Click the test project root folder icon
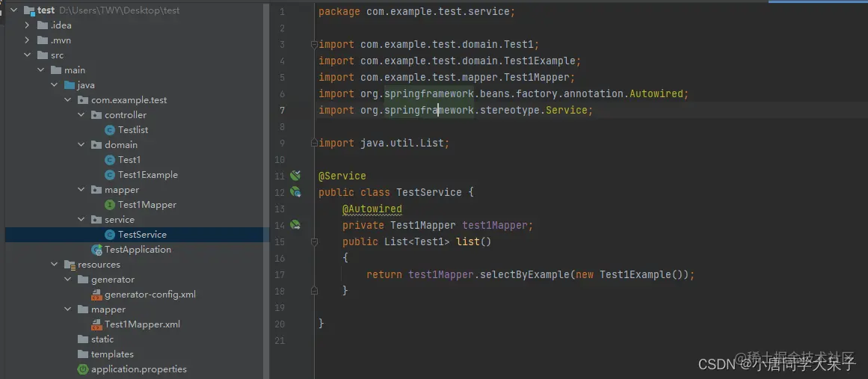The height and width of the screenshot is (379, 868). point(29,10)
